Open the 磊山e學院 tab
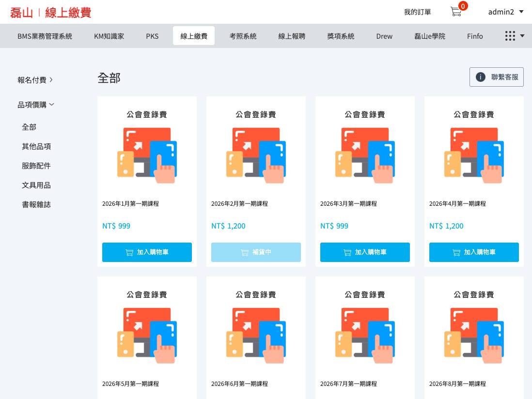Screen dimensions: 532x399 coord(429,36)
